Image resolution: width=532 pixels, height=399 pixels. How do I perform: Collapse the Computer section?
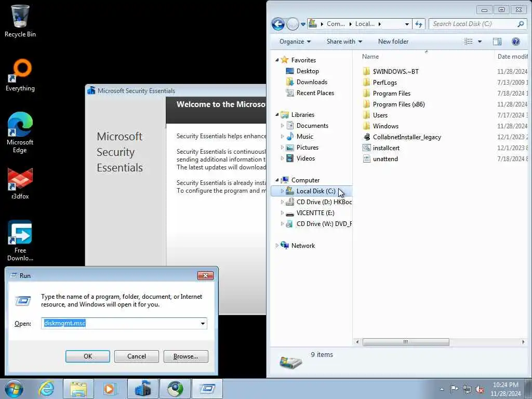277,180
